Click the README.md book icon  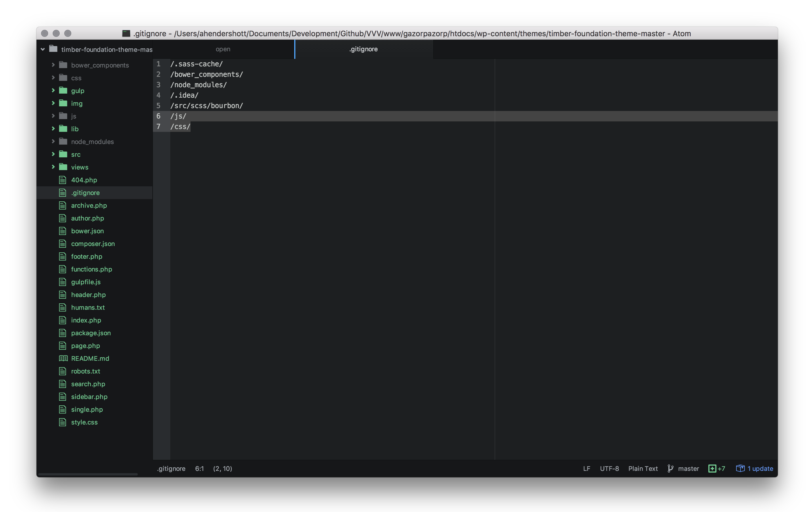click(63, 358)
